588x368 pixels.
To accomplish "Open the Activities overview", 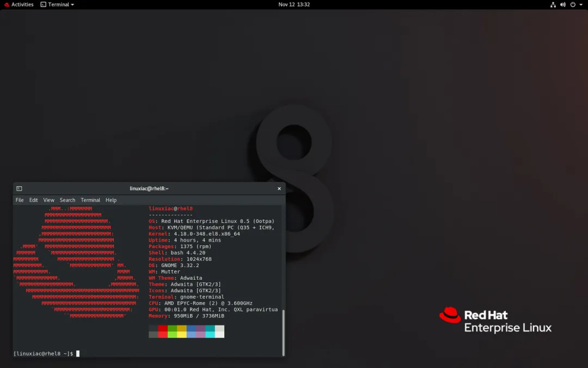I will pos(22,4).
